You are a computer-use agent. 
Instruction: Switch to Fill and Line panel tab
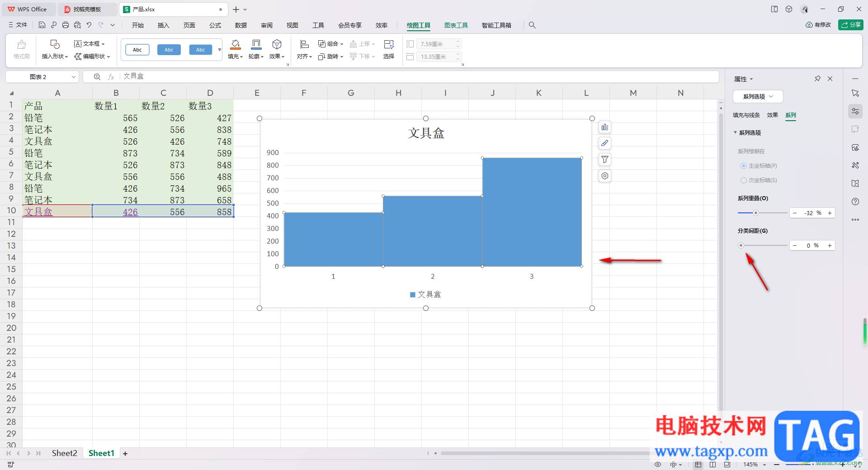pyautogui.click(x=746, y=115)
